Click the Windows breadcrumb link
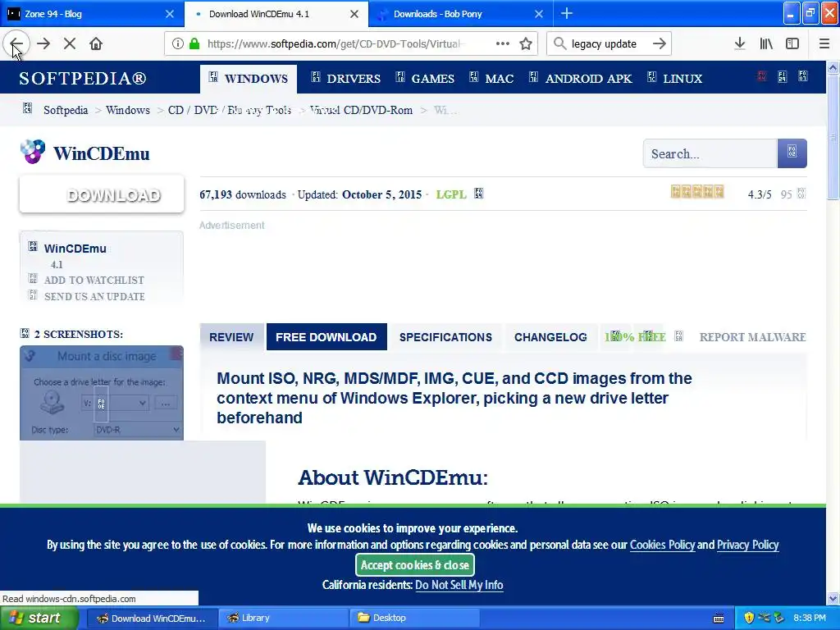The width and height of the screenshot is (840, 630). tap(127, 110)
